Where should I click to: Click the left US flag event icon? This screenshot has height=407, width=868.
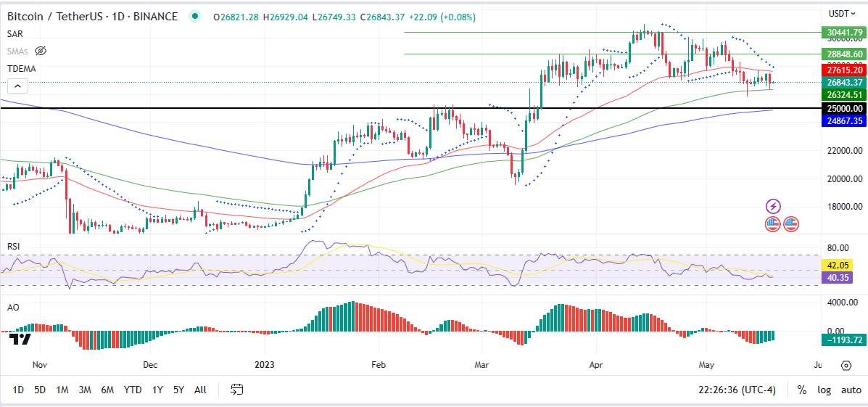[x=773, y=224]
